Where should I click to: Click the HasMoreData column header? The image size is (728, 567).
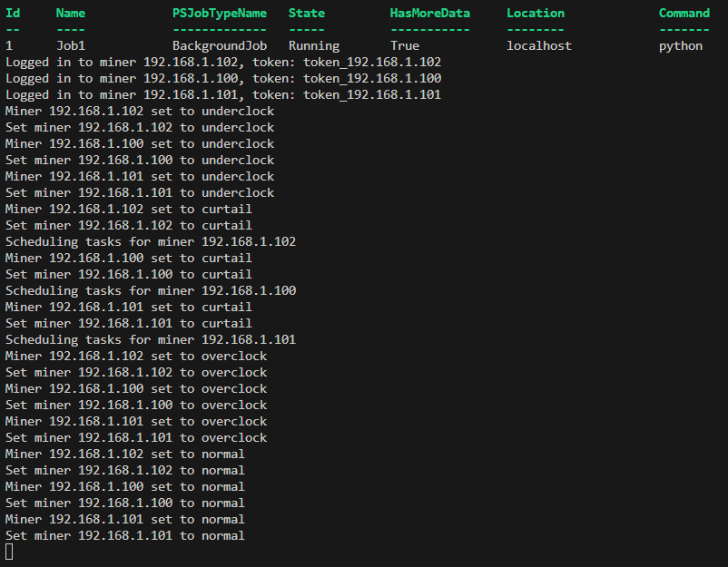pos(430,13)
